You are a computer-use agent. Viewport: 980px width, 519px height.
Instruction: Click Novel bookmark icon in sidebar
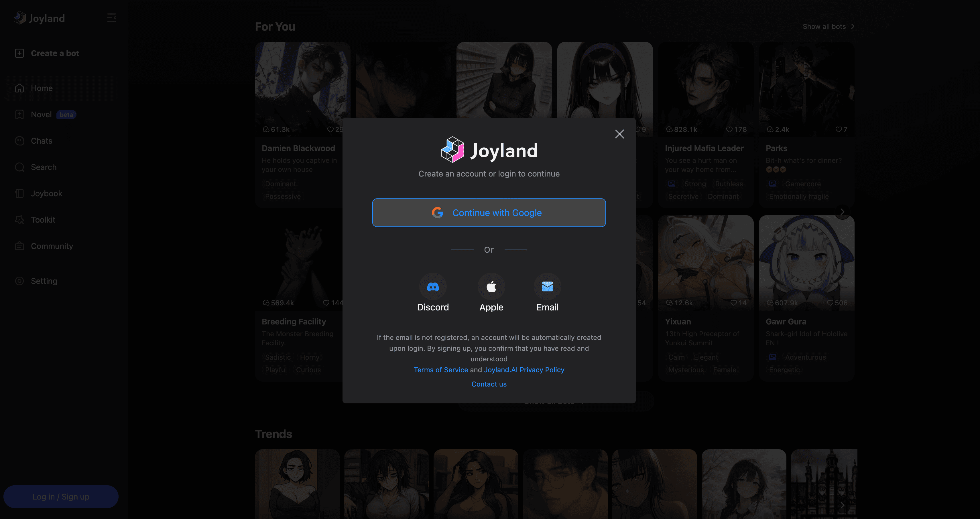click(19, 114)
